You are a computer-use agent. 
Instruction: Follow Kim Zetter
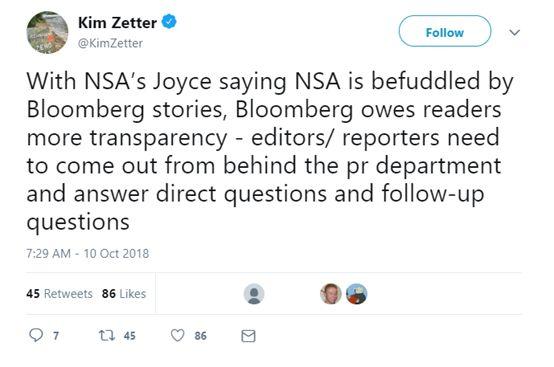click(x=445, y=31)
